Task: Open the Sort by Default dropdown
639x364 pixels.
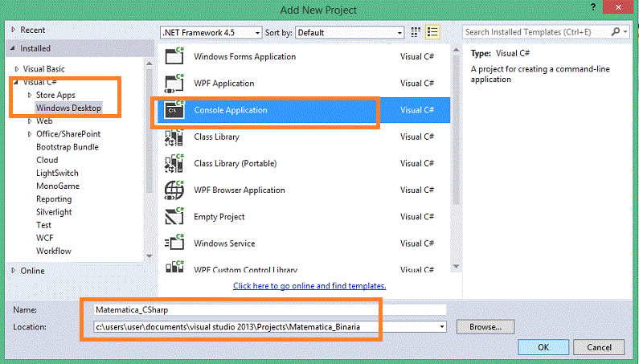Action: point(350,33)
